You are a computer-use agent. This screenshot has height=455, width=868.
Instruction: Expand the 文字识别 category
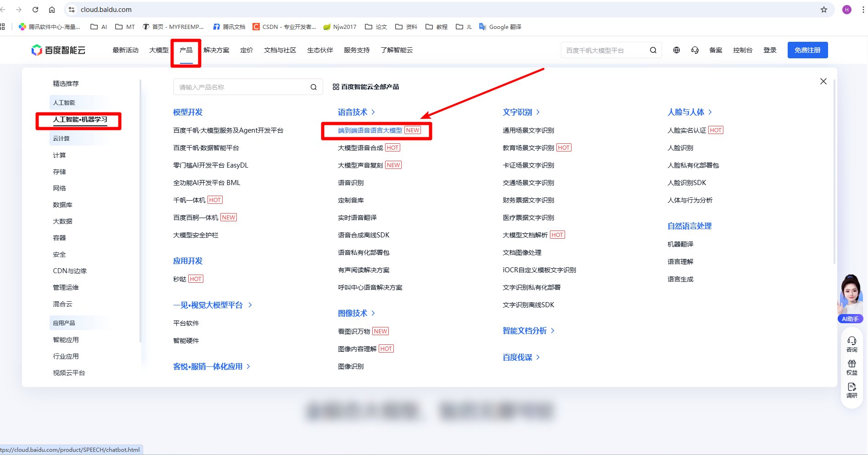521,112
